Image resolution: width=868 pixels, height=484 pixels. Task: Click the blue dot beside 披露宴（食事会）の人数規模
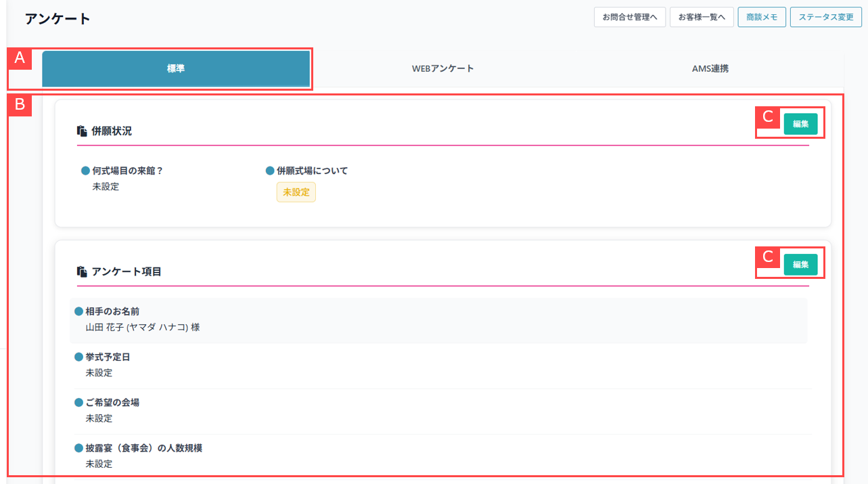[78, 448]
